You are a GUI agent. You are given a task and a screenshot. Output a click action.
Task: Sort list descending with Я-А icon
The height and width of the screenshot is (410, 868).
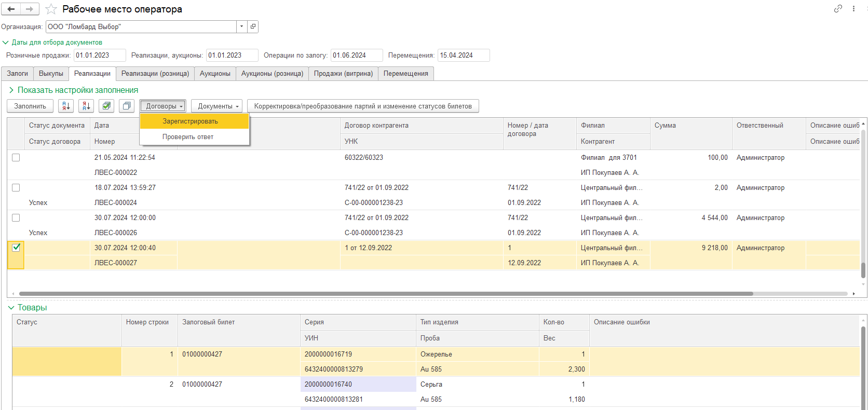86,106
